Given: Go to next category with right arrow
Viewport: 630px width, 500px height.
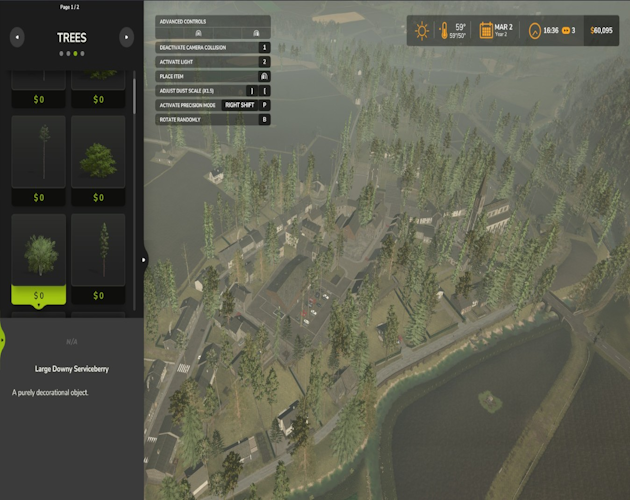Looking at the screenshot, I should tap(127, 37).
